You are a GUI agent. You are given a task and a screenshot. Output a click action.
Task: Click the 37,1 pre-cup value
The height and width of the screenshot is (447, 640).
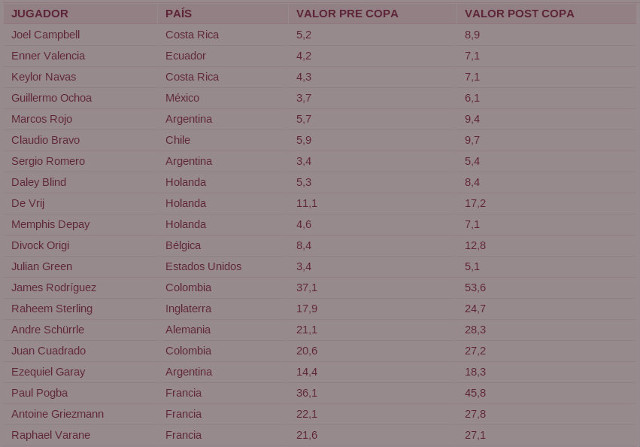point(306,288)
